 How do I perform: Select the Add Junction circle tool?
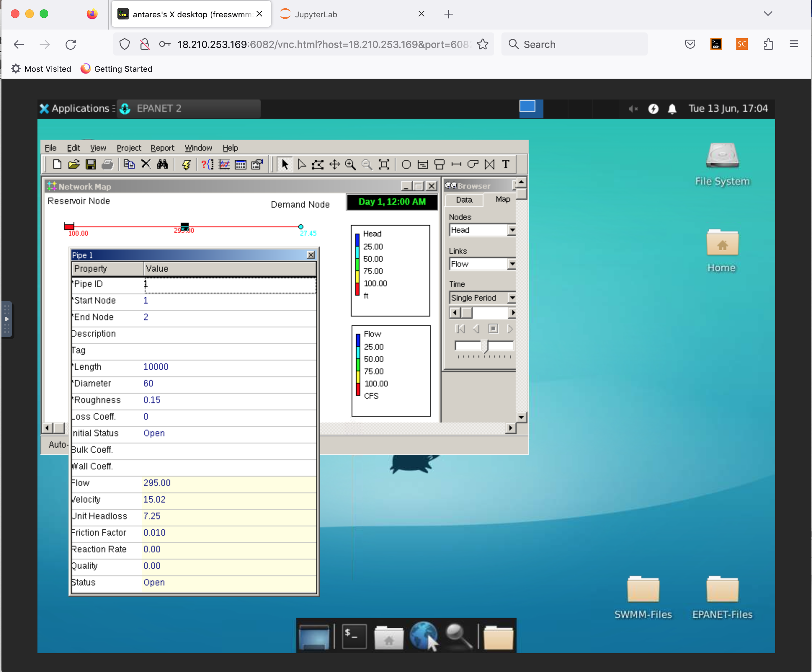point(406,164)
